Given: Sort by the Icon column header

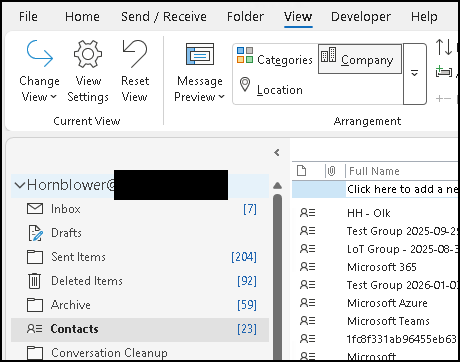Looking at the screenshot, I should (x=301, y=171).
